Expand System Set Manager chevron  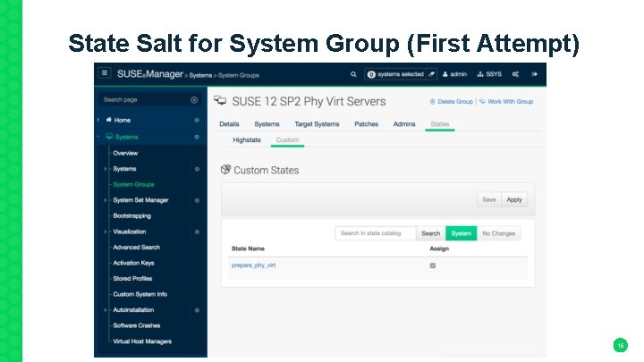coord(106,200)
